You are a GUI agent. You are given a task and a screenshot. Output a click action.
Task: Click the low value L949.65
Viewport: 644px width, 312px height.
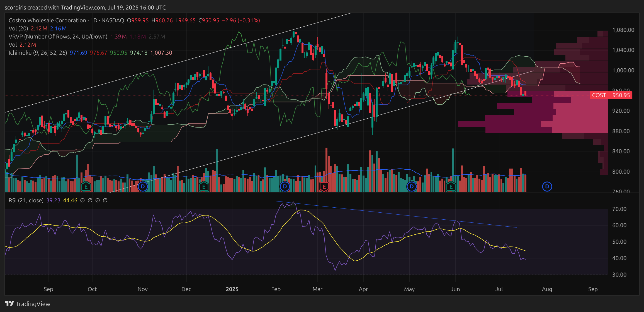[x=186, y=20]
